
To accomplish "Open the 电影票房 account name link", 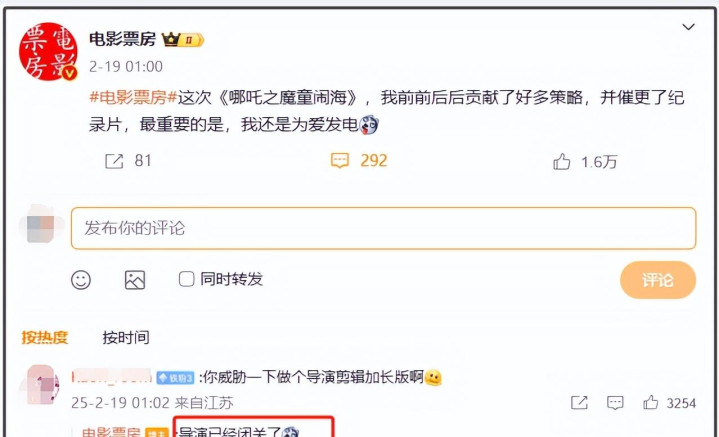I will click(122, 39).
